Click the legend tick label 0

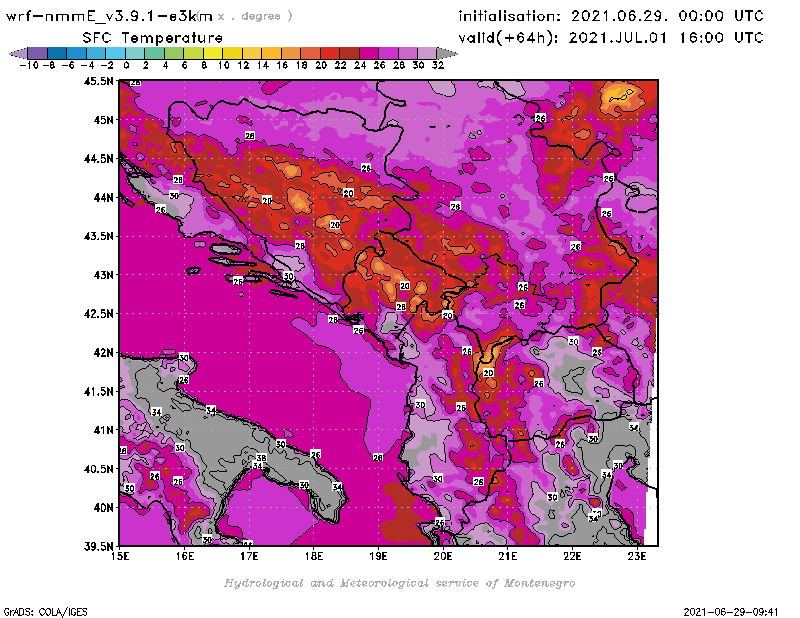pos(126,65)
